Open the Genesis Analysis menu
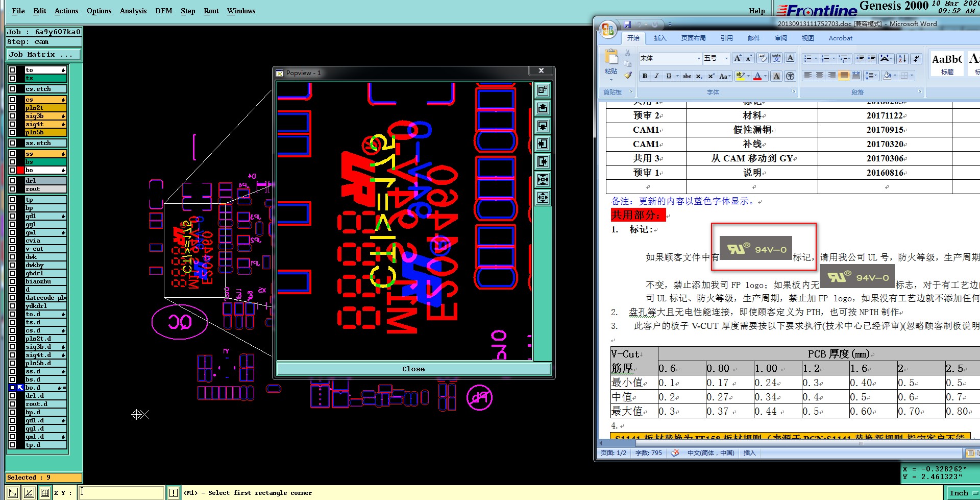Screen dimensions: 980x500 [x=133, y=11]
